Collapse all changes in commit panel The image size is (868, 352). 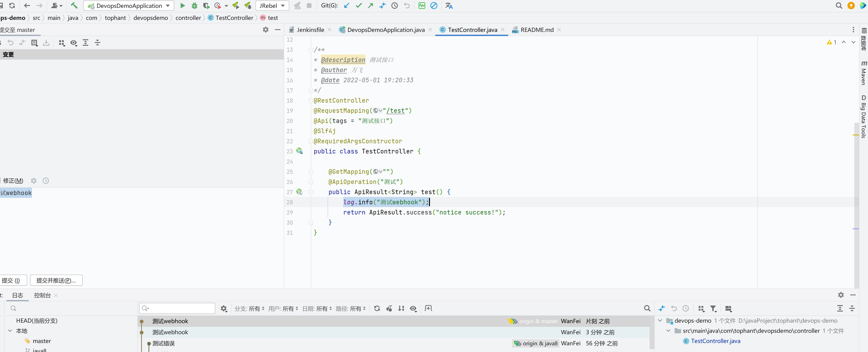click(98, 43)
